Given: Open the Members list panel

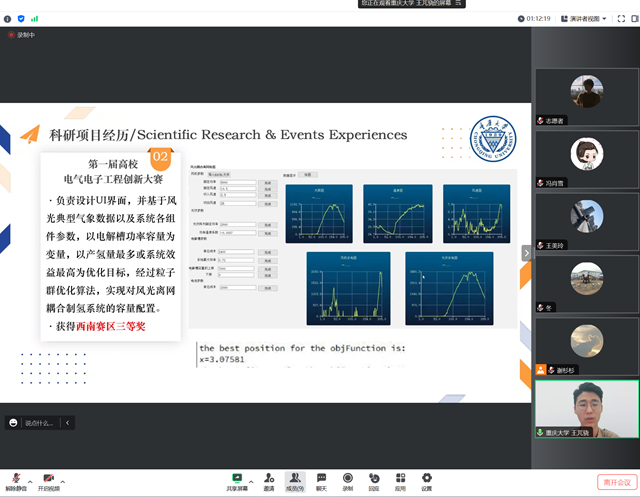Looking at the screenshot, I should 294,479.
